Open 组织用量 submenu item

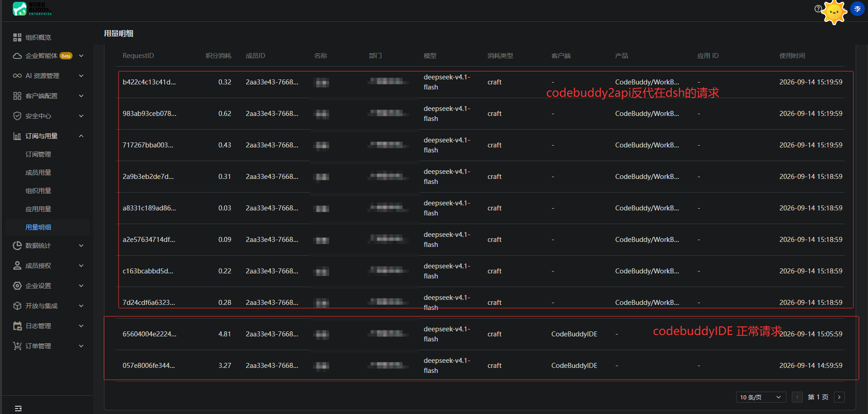coord(38,191)
